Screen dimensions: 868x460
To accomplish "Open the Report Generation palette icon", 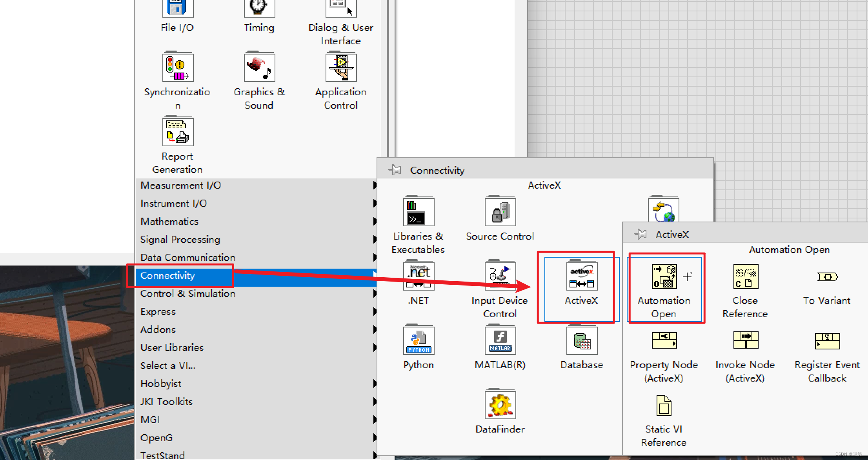I will pyautogui.click(x=177, y=131).
